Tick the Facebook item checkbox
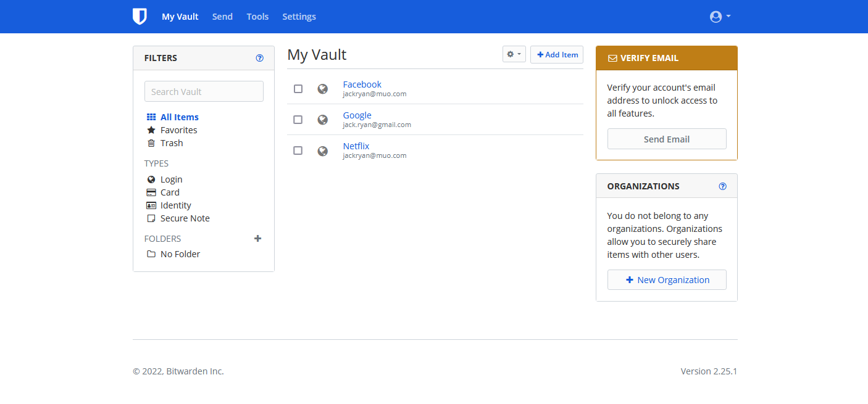Viewport: 868px width, 404px height. point(298,89)
